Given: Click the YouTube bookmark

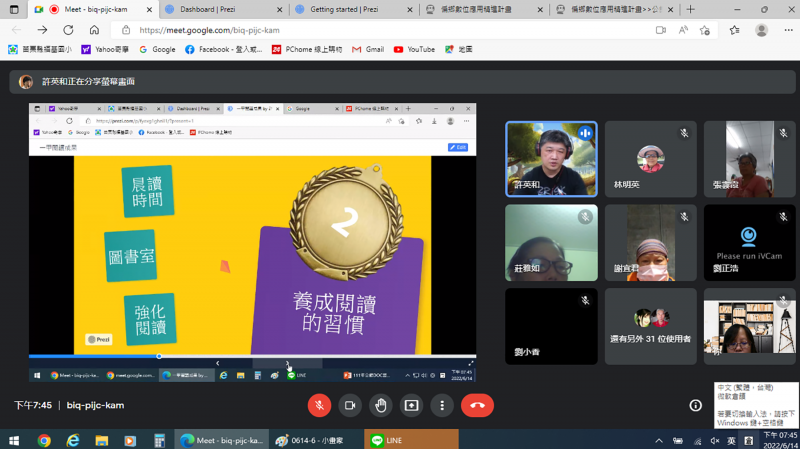Looking at the screenshot, I should click(413, 49).
